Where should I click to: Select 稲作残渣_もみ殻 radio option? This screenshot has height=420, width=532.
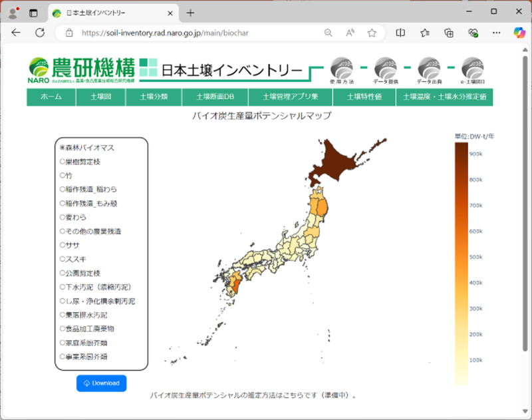pyautogui.click(x=62, y=204)
